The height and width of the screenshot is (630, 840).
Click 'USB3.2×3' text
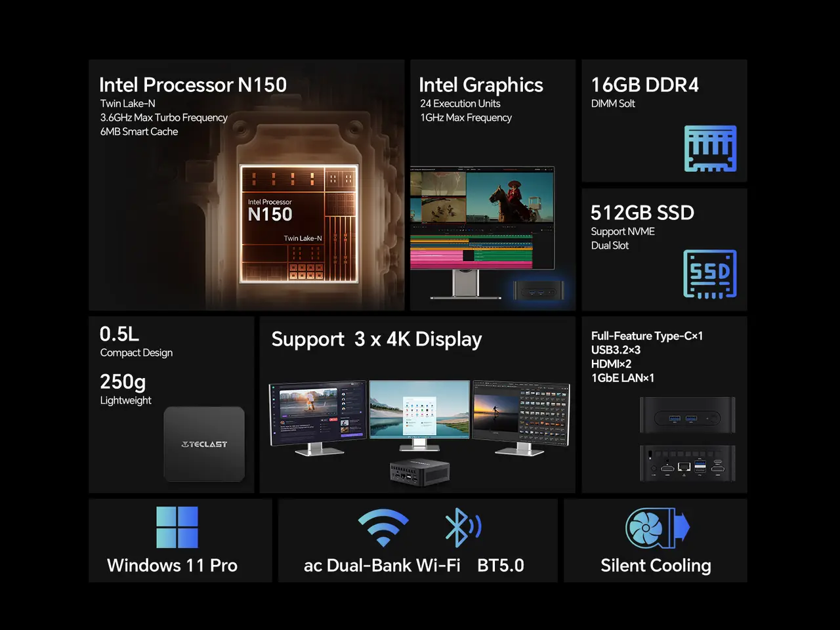pos(616,350)
